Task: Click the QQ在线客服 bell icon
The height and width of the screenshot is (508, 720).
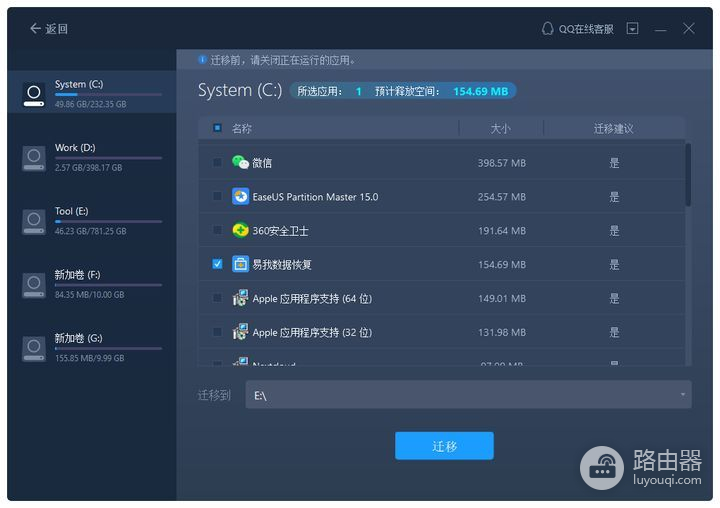Action: pos(547,29)
